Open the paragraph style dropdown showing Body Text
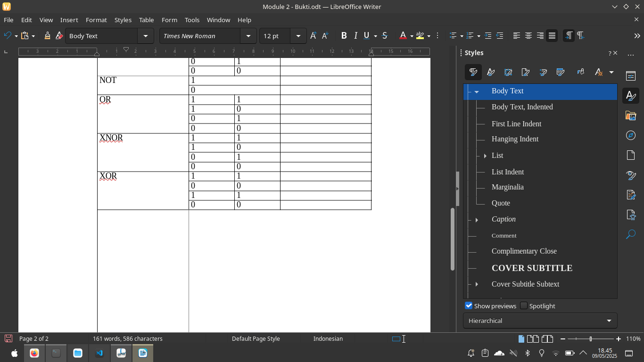Screen dimensions: 644x362 [145, 35]
